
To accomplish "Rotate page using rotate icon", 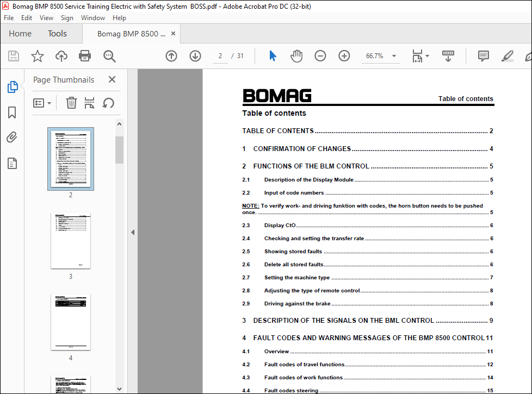I will (108, 103).
